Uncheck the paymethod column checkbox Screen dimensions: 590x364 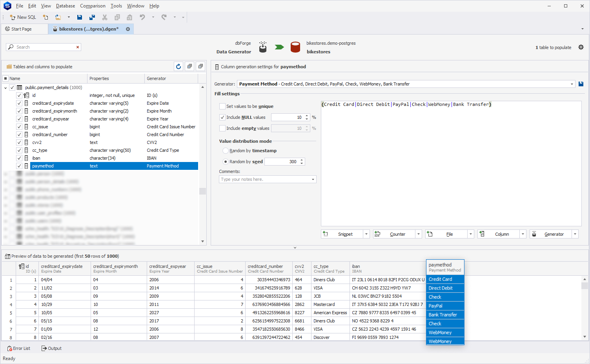(x=19, y=166)
